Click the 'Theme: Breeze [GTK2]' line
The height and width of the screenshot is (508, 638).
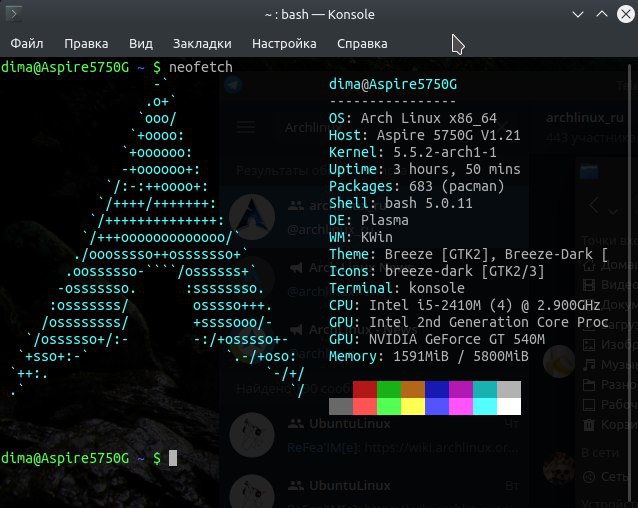point(468,254)
